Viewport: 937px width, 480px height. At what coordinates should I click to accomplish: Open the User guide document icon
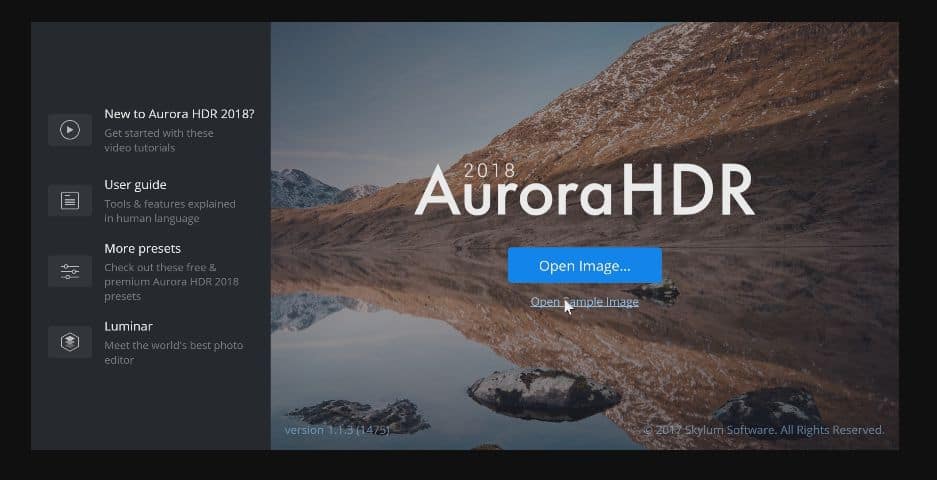pos(70,200)
